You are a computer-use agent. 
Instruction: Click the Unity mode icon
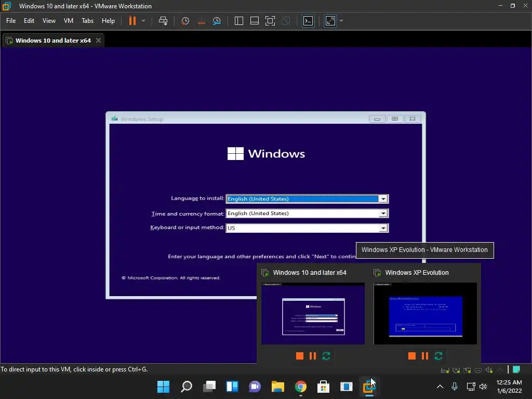pyautogui.click(x=286, y=21)
